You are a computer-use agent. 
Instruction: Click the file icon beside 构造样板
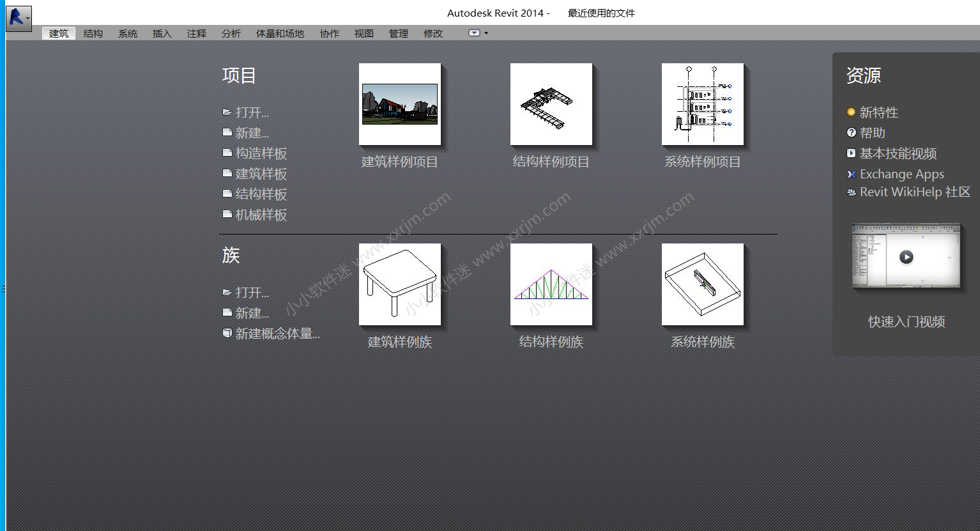[x=227, y=153]
